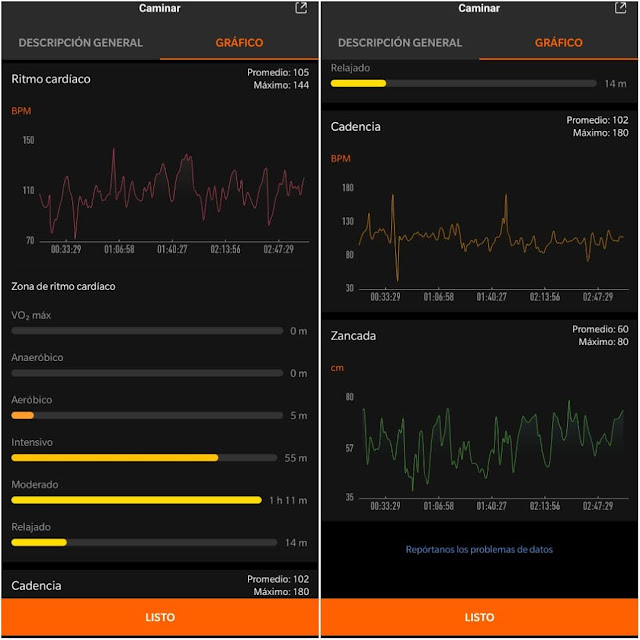The height and width of the screenshot is (640, 640).
Task: Tap share icon in right Caminar screen
Action: click(x=620, y=8)
